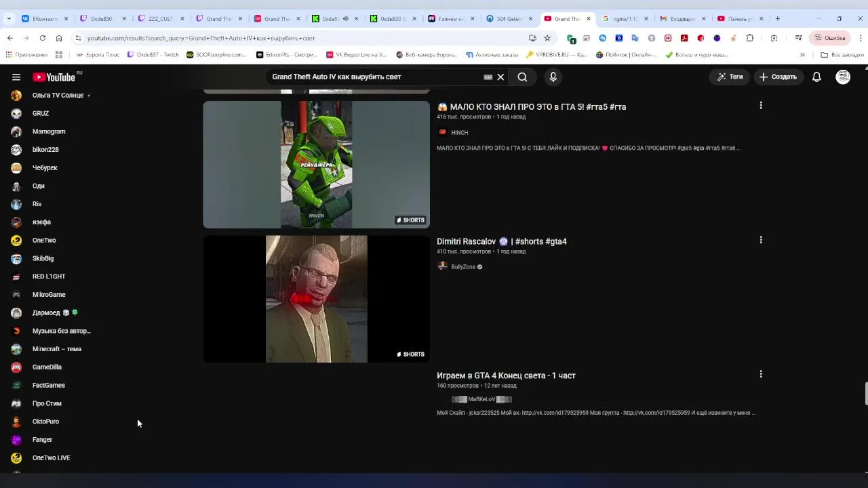Open Dimitri Rascalov #shorts #gta4 title
The width and height of the screenshot is (868, 488).
pos(502,241)
